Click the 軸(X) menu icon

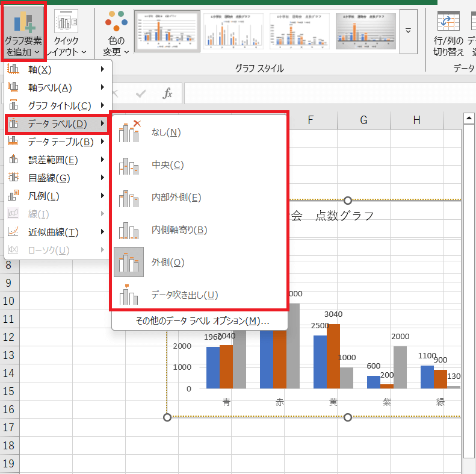pyautogui.click(x=13, y=69)
